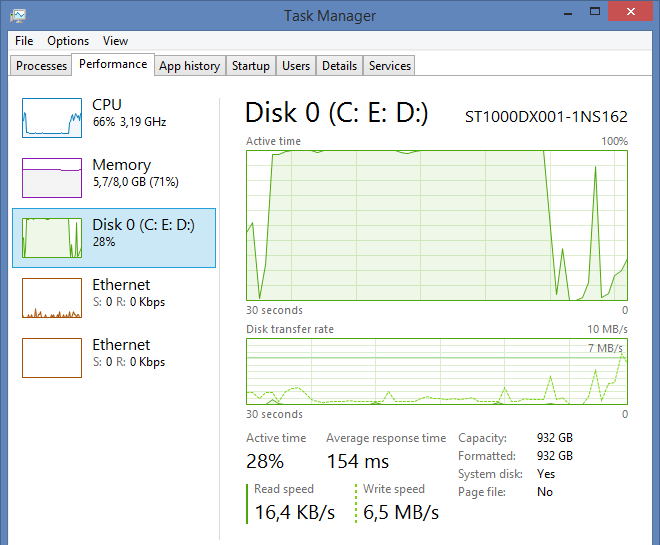This screenshot has width=660, height=545.
Task: Click the Disk transfer rate graph
Action: (x=436, y=372)
